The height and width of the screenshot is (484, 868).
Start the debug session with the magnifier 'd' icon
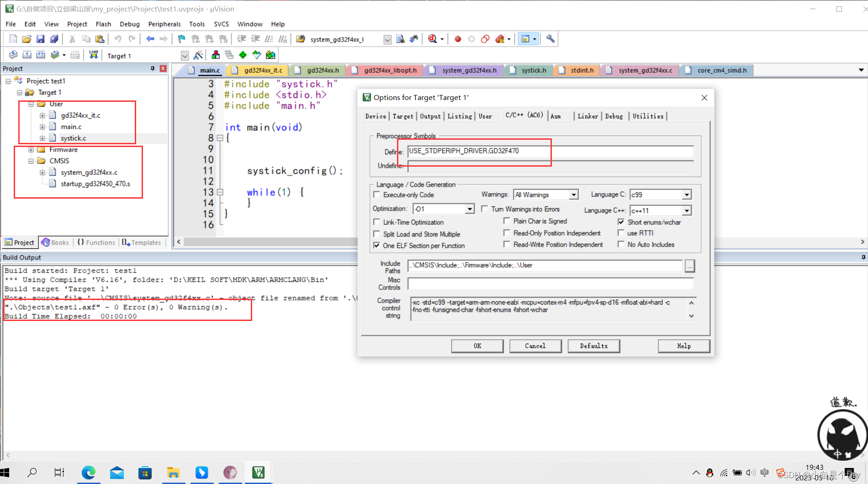[432, 39]
